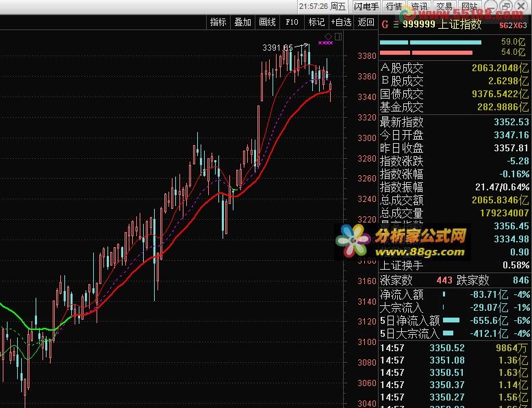Click tick row with price 3350.27
The width and height of the screenshot is (532, 408).
[455, 397]
